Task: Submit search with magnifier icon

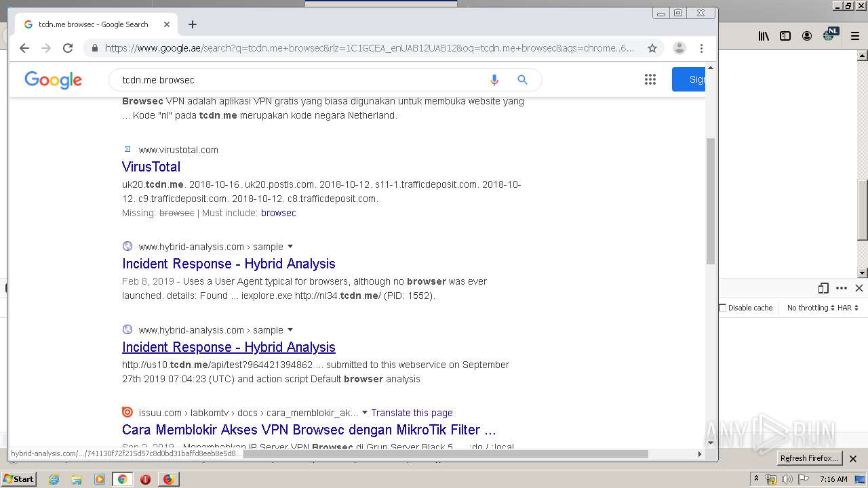Action: point(522,80)
